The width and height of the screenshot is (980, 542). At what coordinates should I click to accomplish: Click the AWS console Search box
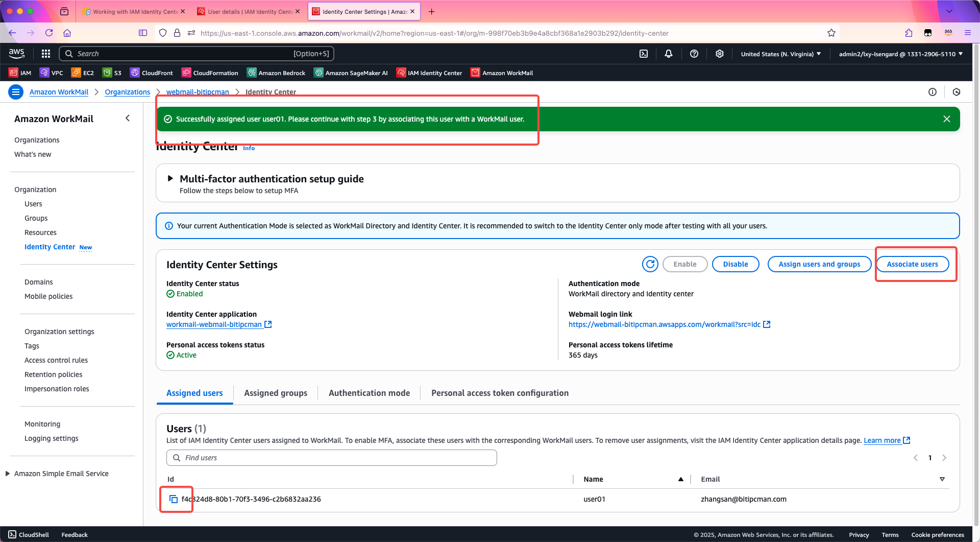(x=197, y=54)
